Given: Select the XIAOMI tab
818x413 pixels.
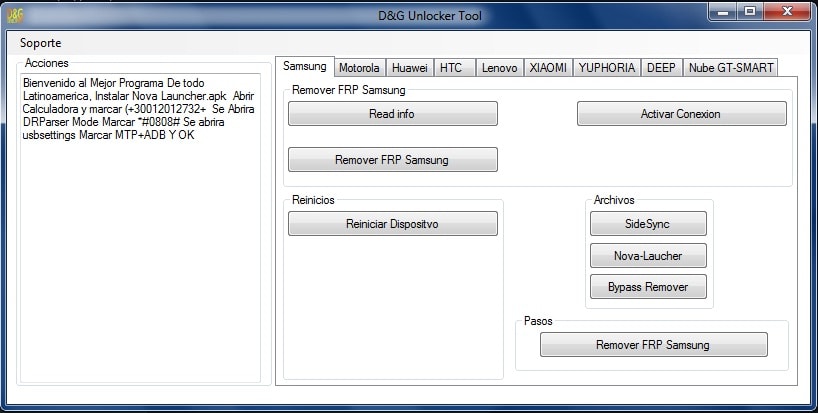Looking at the screenshot, I should (x=547, y=68).
